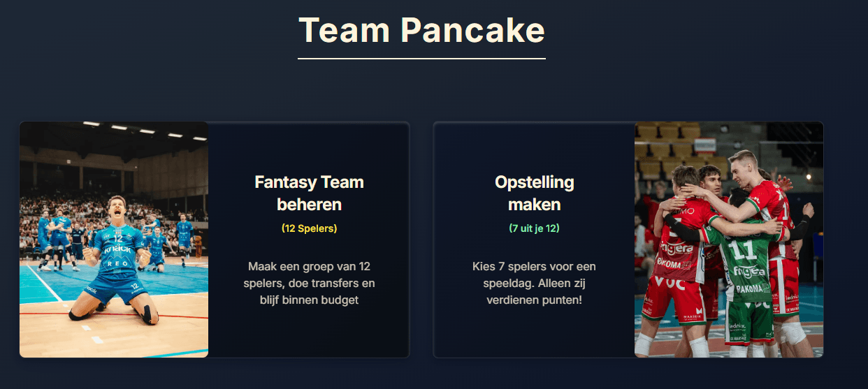Select the yellow (12 Spelers) label

coord(309,228)
